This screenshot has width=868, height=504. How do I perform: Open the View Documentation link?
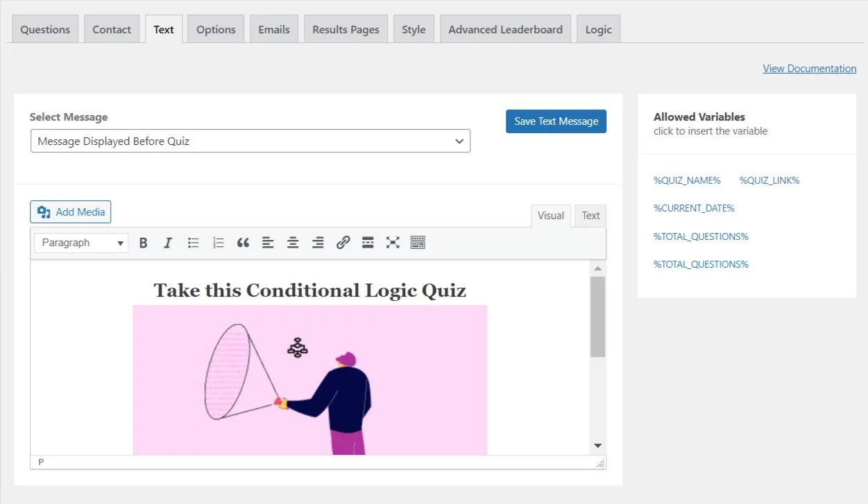point(810,69)
